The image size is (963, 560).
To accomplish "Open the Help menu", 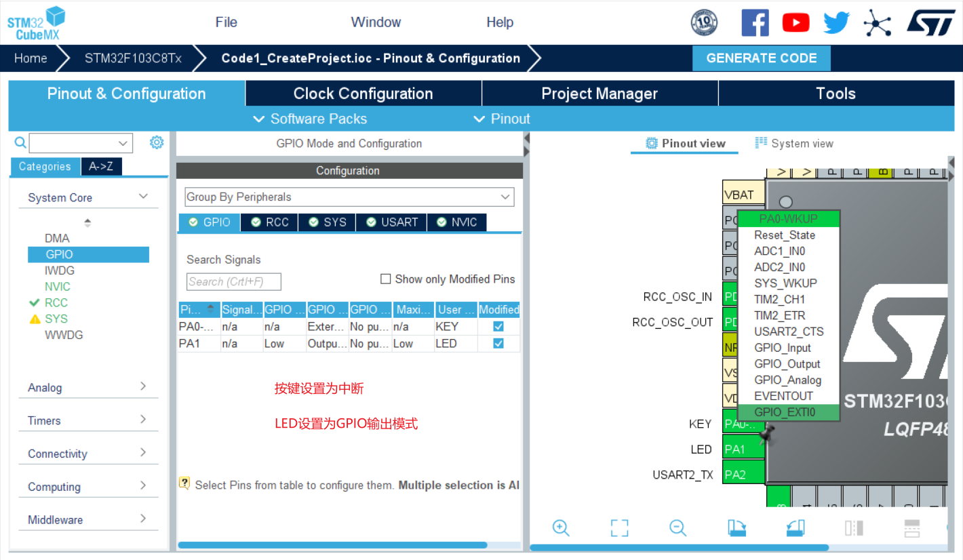I will [500, 22].
